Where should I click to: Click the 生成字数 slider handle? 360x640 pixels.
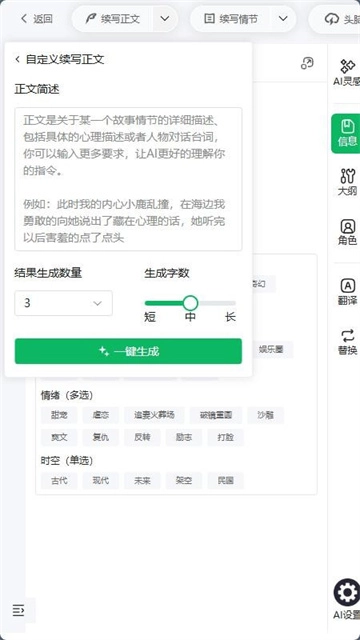[x=190, y=303]
